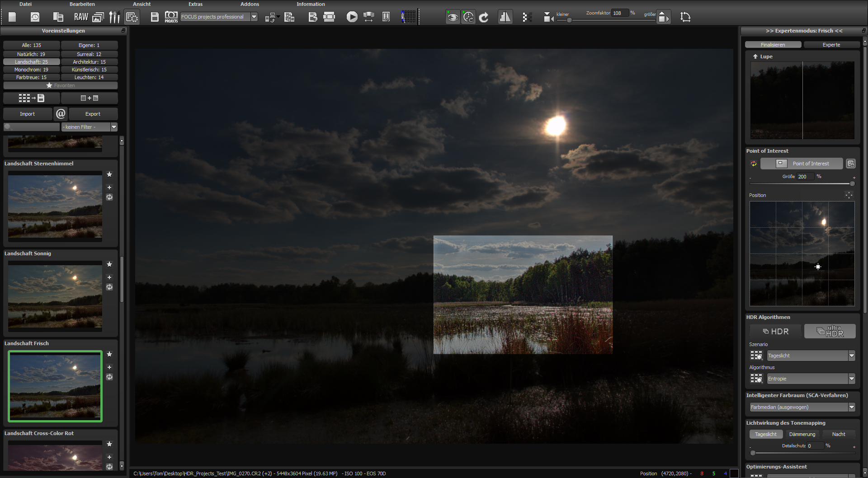Collapse the Lupe panel arrow
This screenshot has height=478, width=868.
[755, 56]
